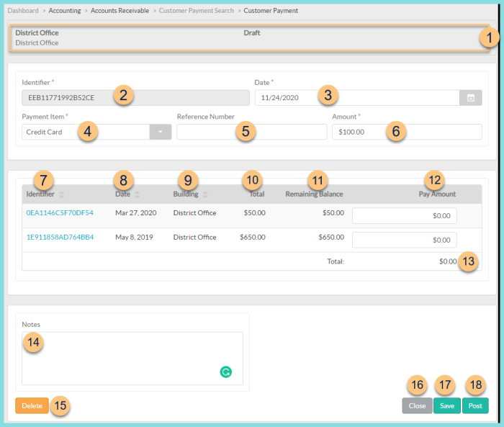Click the $50.00 Total cell
Screen dimensions: 504x427
tap(255, 213)
